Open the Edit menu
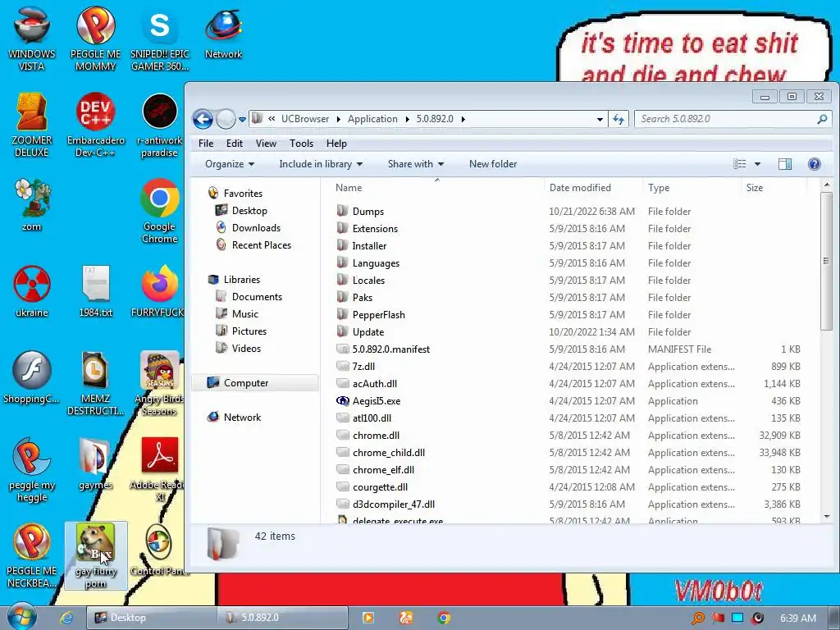This screenshot has height=630, width=840. click(x=234, y=144)
